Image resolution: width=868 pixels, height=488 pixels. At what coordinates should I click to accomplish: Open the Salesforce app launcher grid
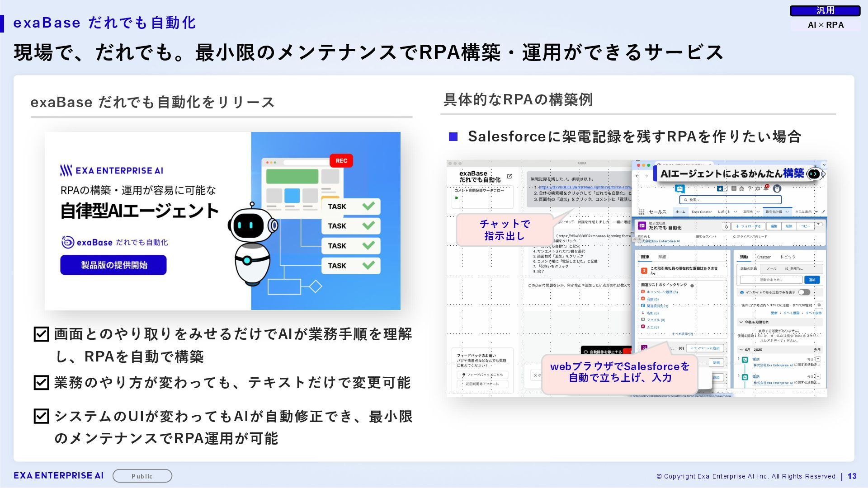[642, 212]
